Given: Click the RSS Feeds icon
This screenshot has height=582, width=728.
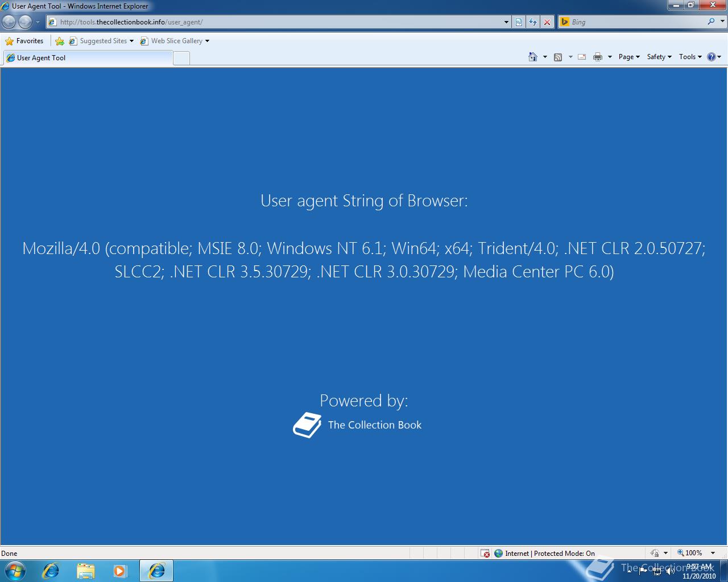Looking at the screenshot, I should (x=558, y=57).
